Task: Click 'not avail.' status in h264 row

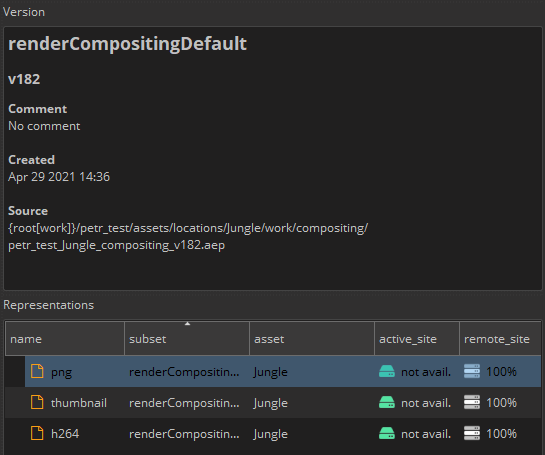Action: point(426,434)
